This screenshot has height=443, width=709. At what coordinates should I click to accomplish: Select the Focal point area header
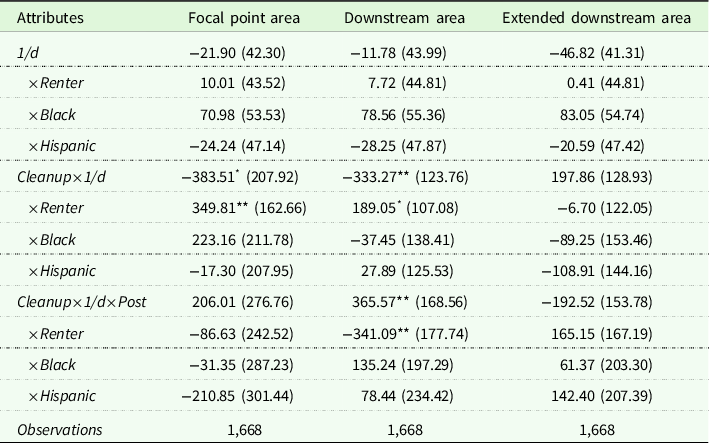pyautogui.click(x=238, y=18)
